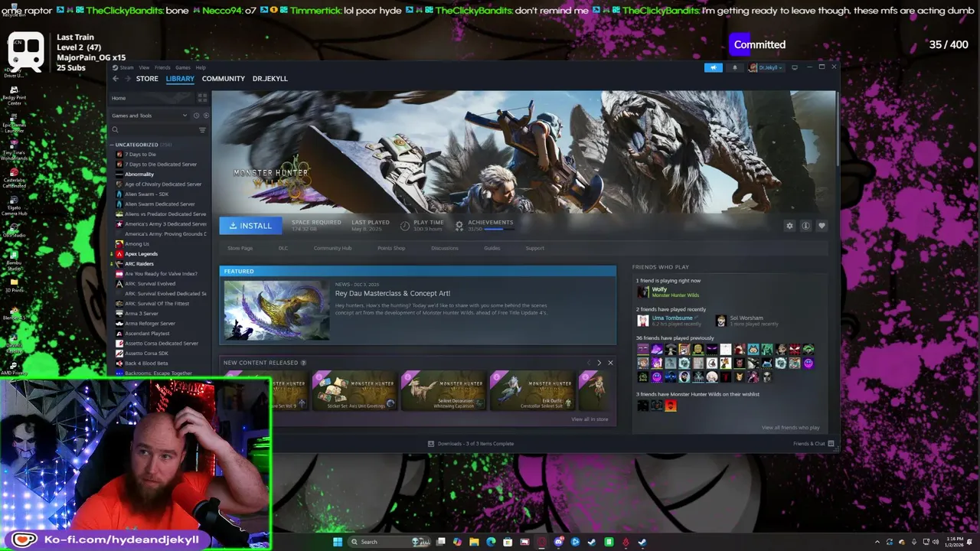Switch to Big Picture mode monitor icon
980x551 pixels.
(x=794, y=67)
